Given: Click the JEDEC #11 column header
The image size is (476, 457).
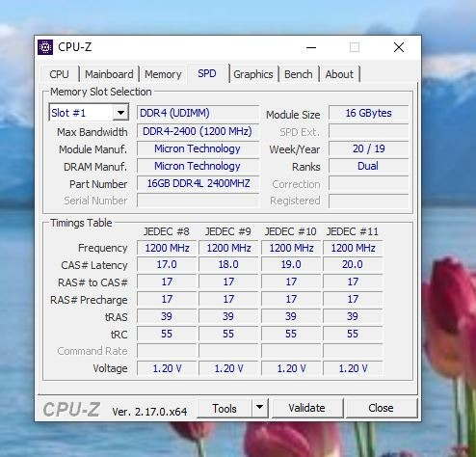Looking at the screenshot, I should click(x=353, y=231).
